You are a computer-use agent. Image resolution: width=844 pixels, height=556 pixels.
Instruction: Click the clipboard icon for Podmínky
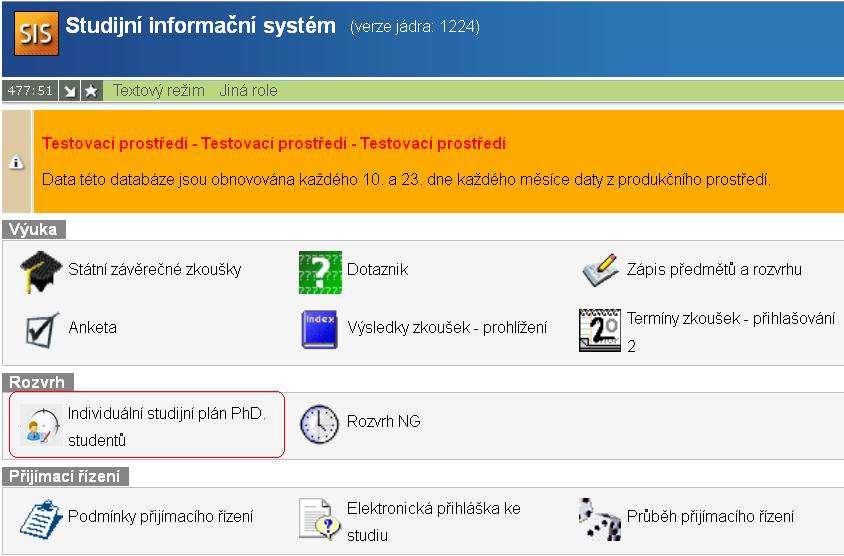point(41,519)
